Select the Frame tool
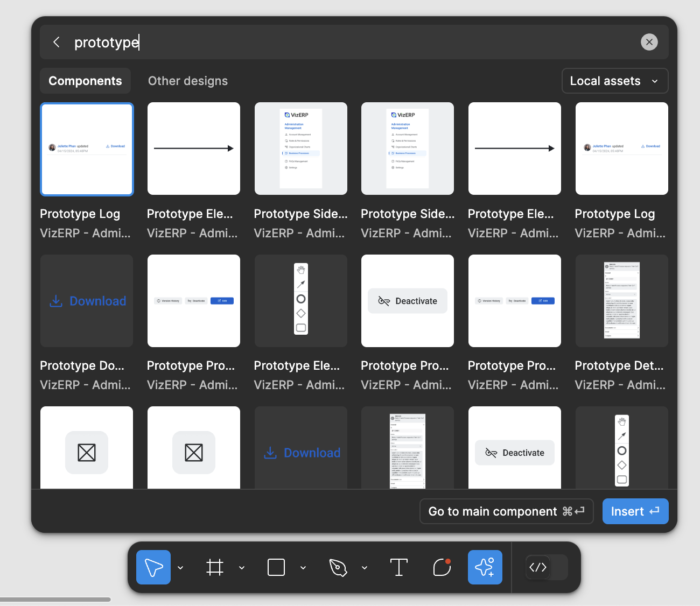 [x=215, y=567]
